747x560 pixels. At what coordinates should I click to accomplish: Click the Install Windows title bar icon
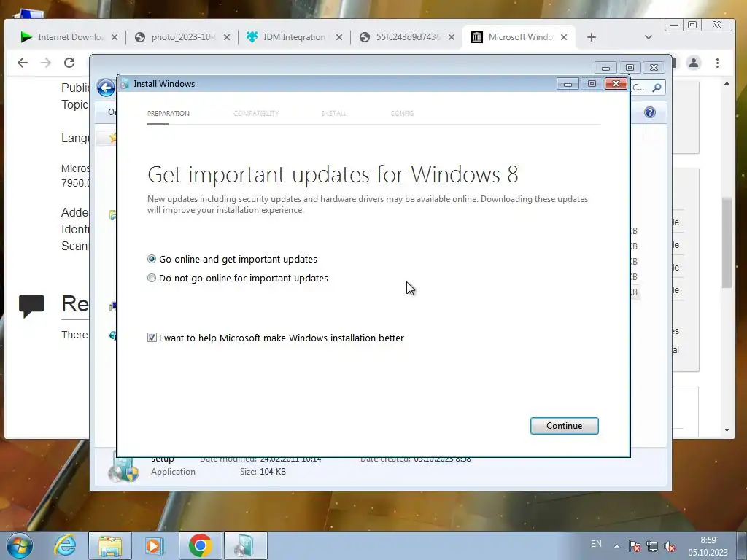coord(125,84)
